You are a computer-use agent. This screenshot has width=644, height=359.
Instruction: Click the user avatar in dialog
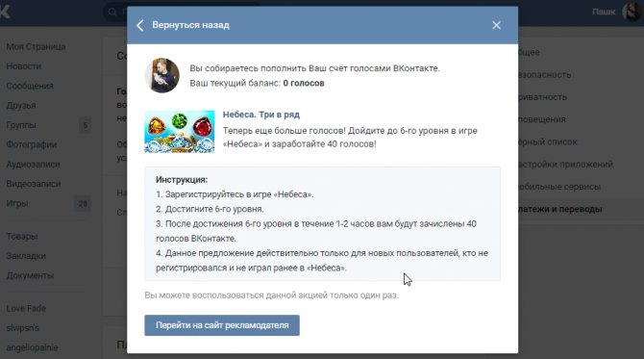(x=162, y=76)
